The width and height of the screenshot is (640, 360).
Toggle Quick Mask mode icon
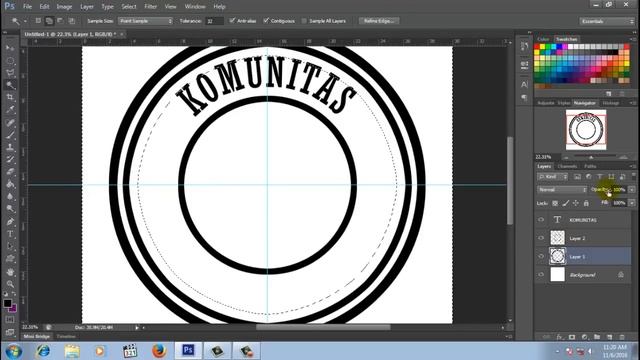(x=10, y=320)
